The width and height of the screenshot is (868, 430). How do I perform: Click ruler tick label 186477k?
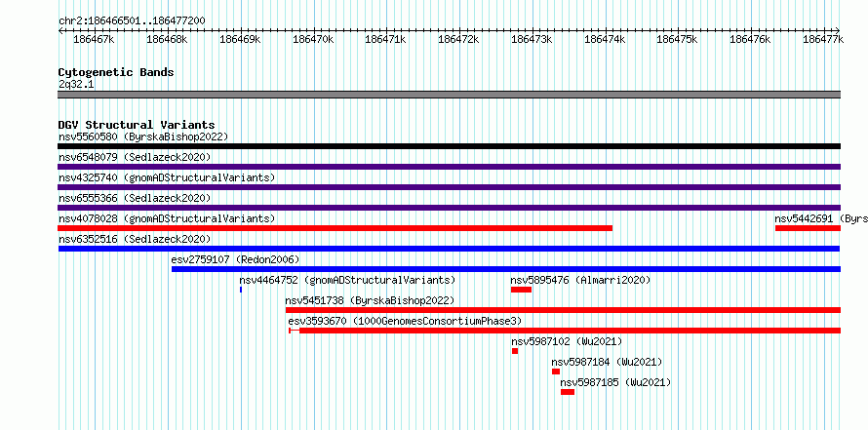(x=823, y=39)
